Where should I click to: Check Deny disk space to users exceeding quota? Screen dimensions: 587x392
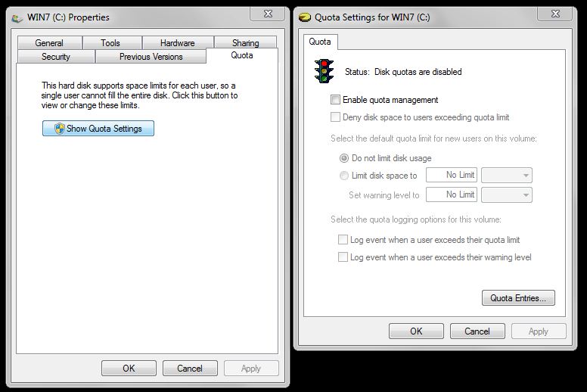(335, 117)
